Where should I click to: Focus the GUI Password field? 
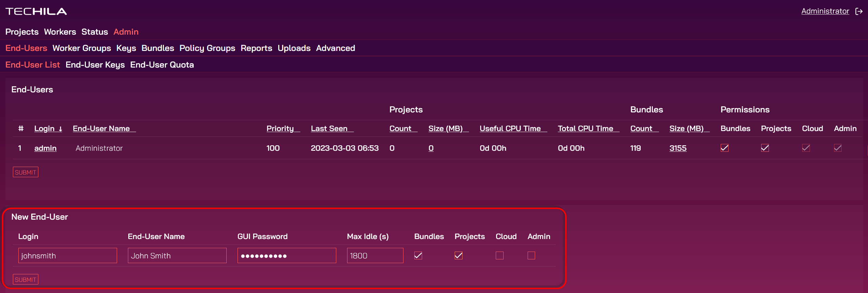pos(286,256)
